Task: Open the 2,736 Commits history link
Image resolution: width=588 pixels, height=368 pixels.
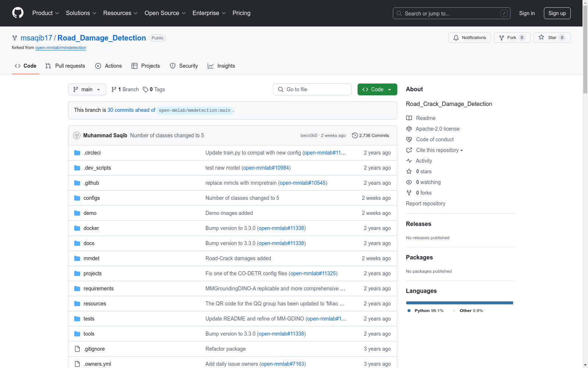Action: tap(370, 135)
